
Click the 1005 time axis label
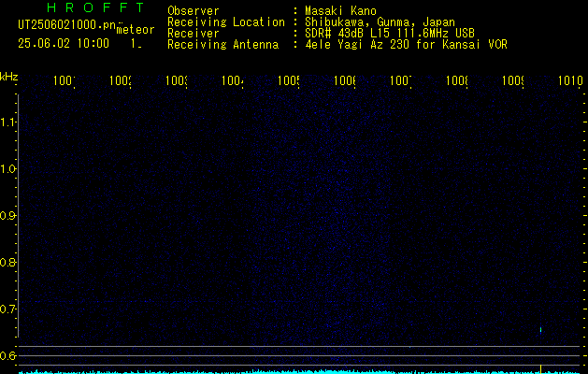pyautogui.click(x=288, y=80)
